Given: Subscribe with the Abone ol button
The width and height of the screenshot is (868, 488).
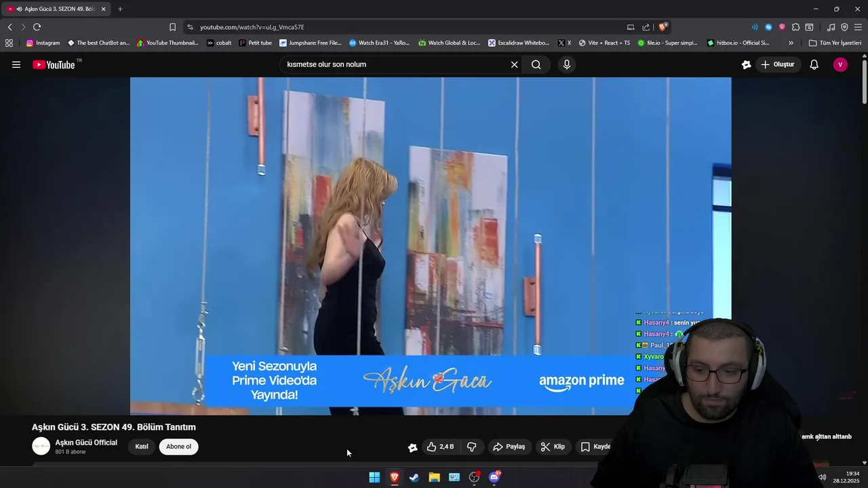Looking at the screenshot, I should (179, 447).
